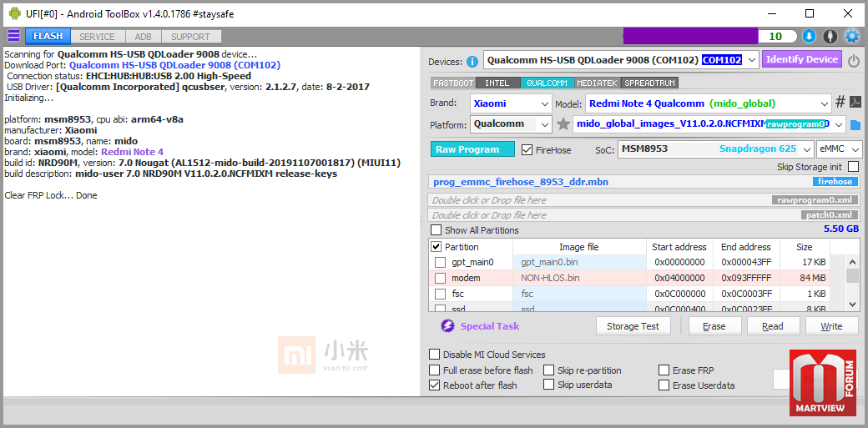
Task: Click the power button icon
Action: point(854,60)
